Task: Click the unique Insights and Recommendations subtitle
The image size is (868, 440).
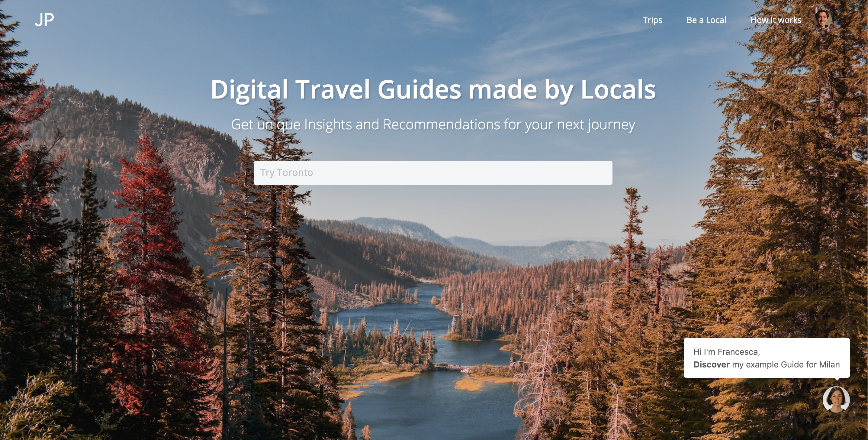Action: tap(433, 125)
